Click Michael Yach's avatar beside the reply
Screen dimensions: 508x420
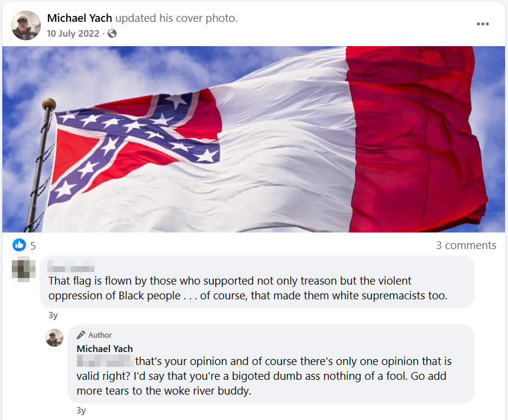pos(54,338)
